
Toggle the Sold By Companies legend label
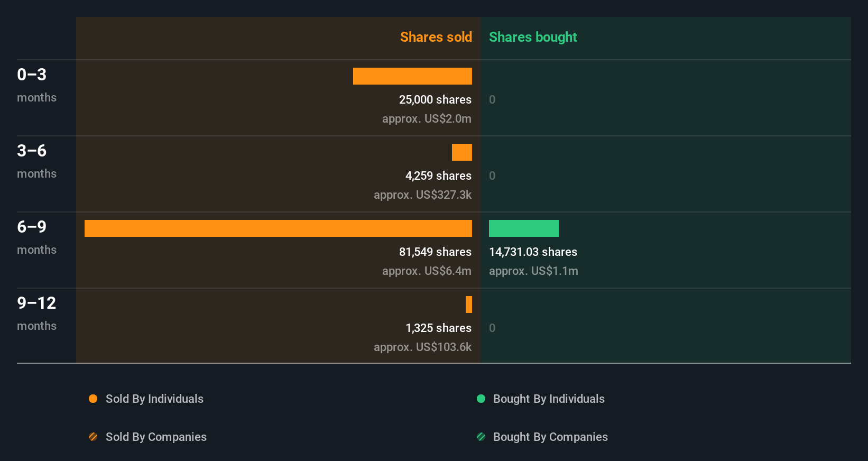(x=156, y=437)
